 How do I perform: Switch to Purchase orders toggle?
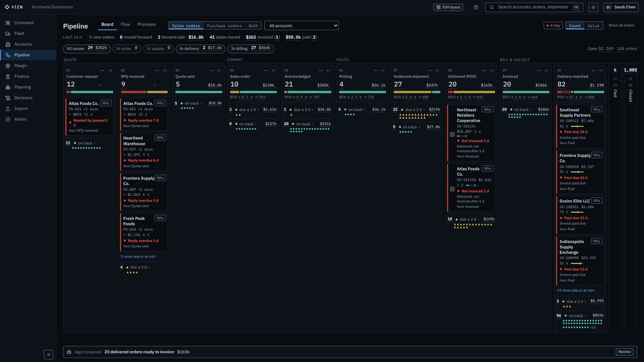tap(224, 26)
